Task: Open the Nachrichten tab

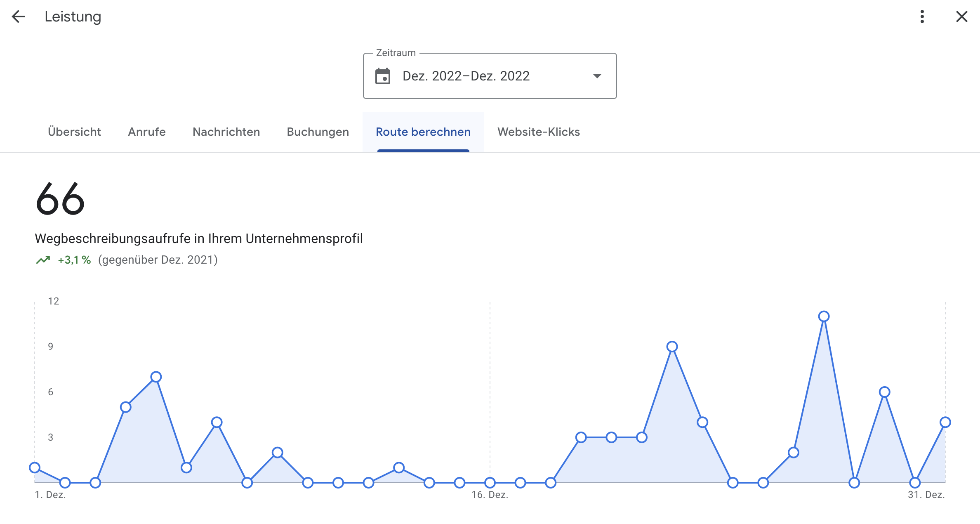Action: tap(226, 132)
